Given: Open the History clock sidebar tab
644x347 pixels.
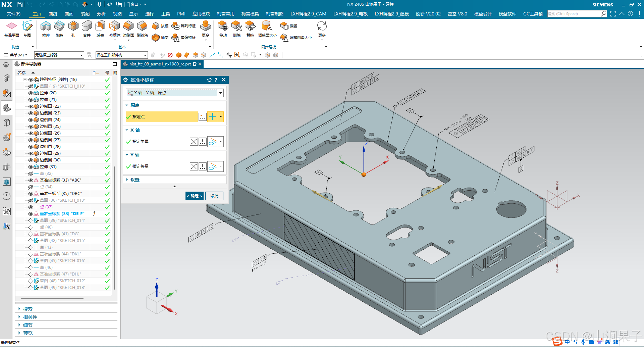Looking at the screenshot, I should [x=6, y=196].
